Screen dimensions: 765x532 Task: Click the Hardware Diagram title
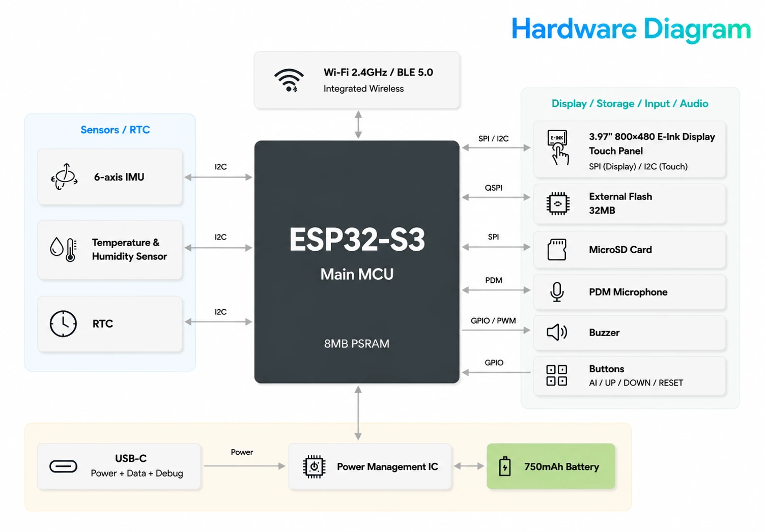pyautogui.click(x=631, y=29)
